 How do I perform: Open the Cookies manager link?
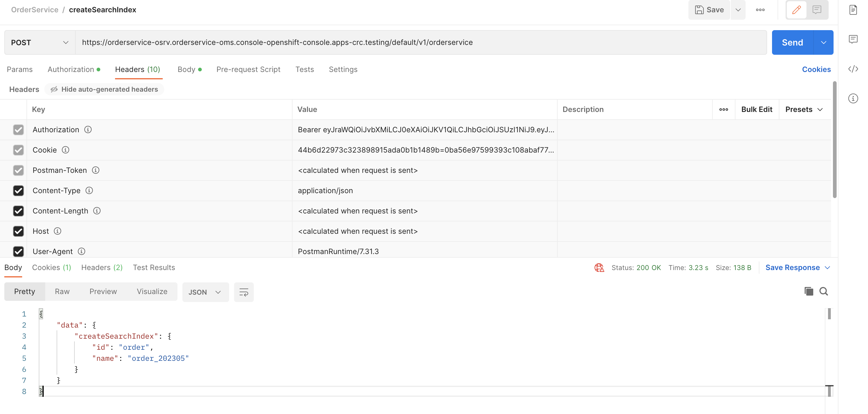tap(816, 70)
